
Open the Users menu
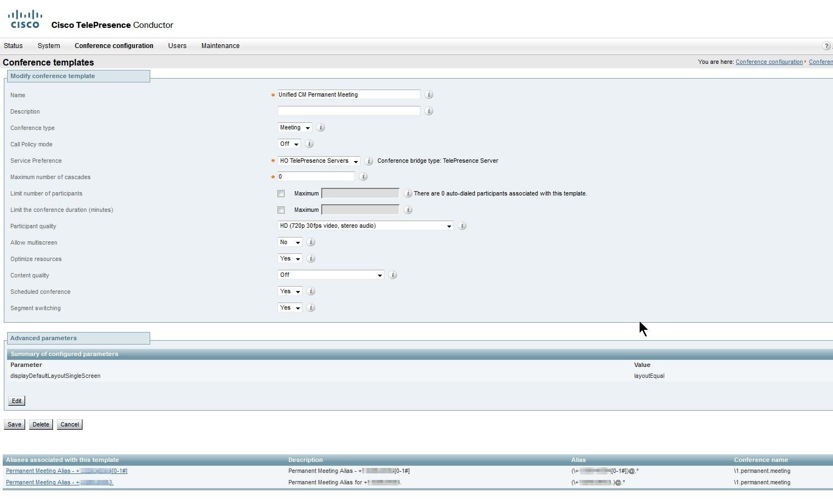(178, 46)
